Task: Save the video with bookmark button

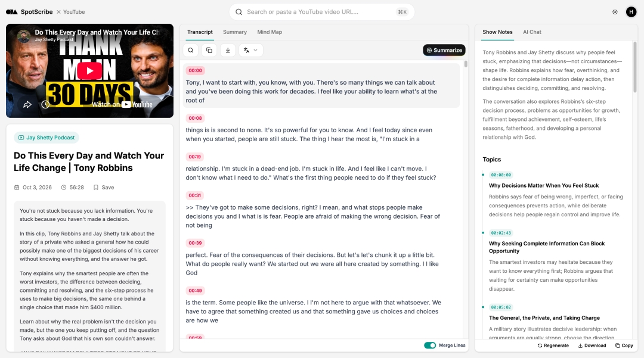Action: point(104,188)
